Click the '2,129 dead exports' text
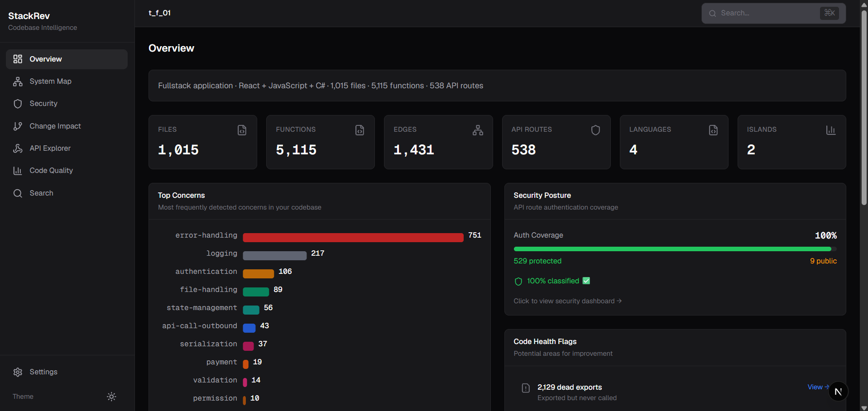 pos(570,387)
